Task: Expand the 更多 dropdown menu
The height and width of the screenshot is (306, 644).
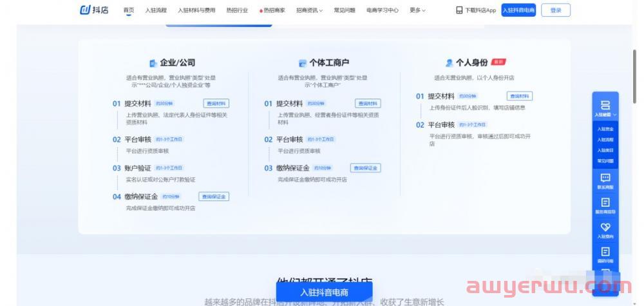Action: (x=417, y=10)
